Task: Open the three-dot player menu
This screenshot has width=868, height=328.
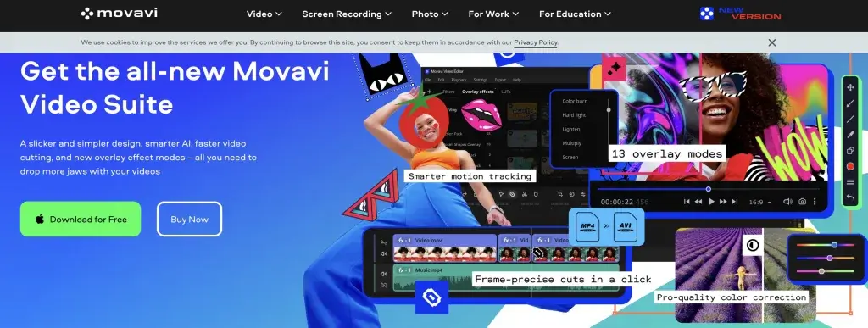Action: pos(815,202)
